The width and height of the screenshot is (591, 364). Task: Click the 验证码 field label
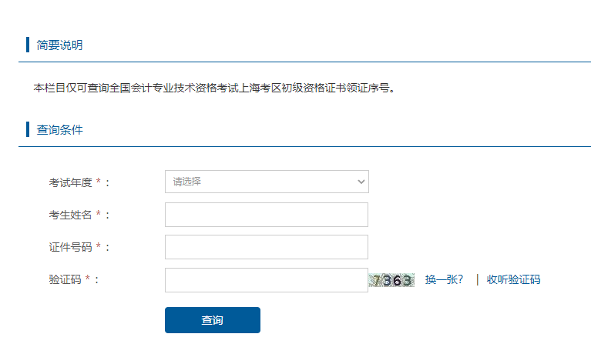pos(65,280)
